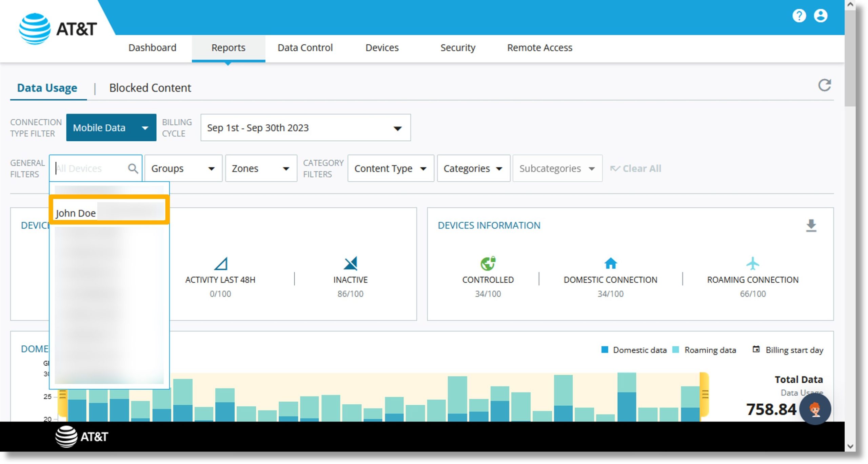This screenshot has width=868, height=464.
Task: Click the Total Data label
Action: (x=799, y=379)
